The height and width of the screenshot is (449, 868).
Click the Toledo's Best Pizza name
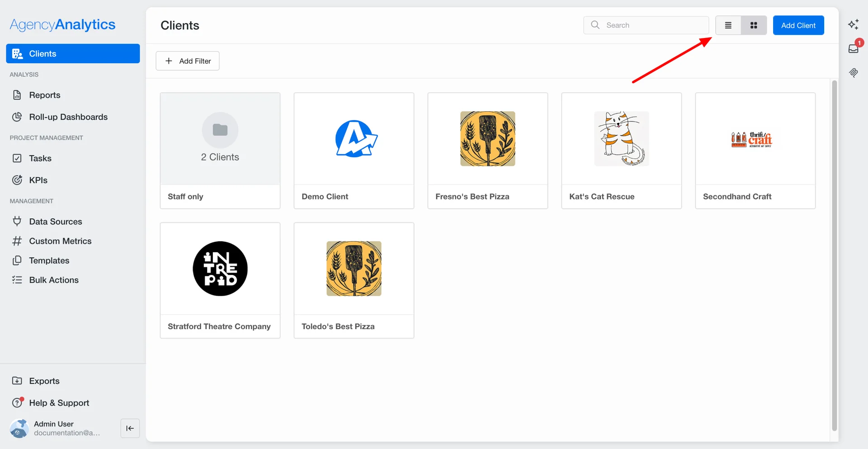coord(338,326)
